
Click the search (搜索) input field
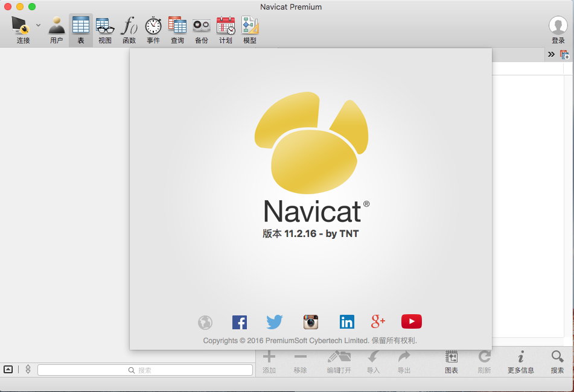pyautogui.click(x=145, y=370)
